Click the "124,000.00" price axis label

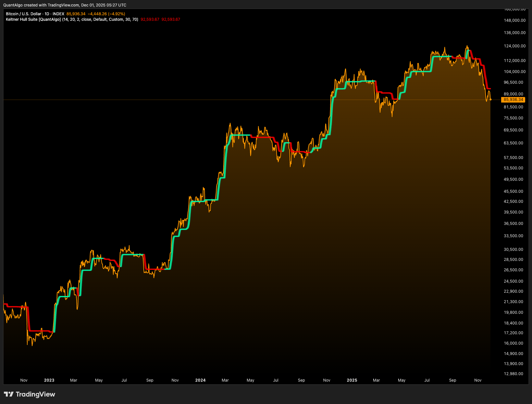click(514, 46)
